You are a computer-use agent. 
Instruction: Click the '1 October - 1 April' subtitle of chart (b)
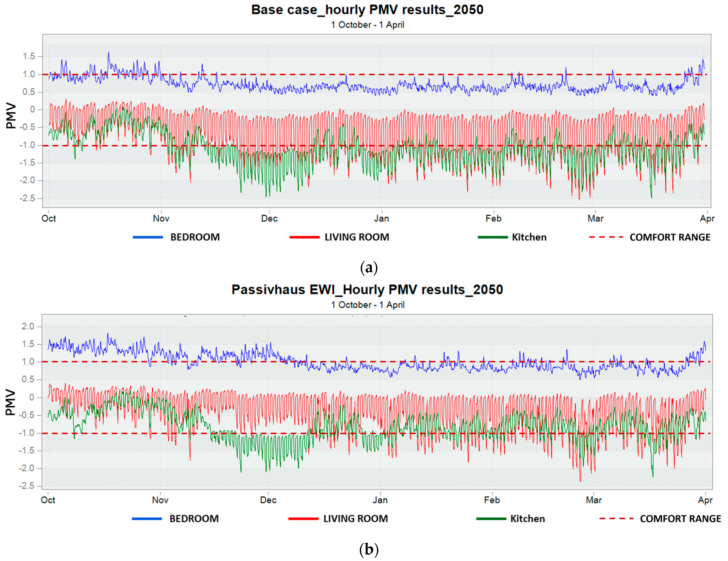click(x=368, y=305)
